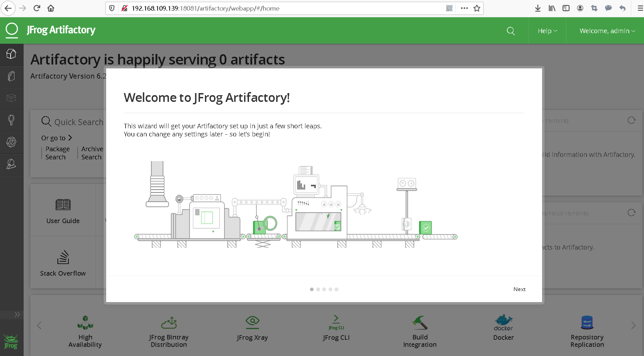This screenshot has height=356, width=644.
Task: Open the Artifactory search magnifier
Action: pos(511,31)
